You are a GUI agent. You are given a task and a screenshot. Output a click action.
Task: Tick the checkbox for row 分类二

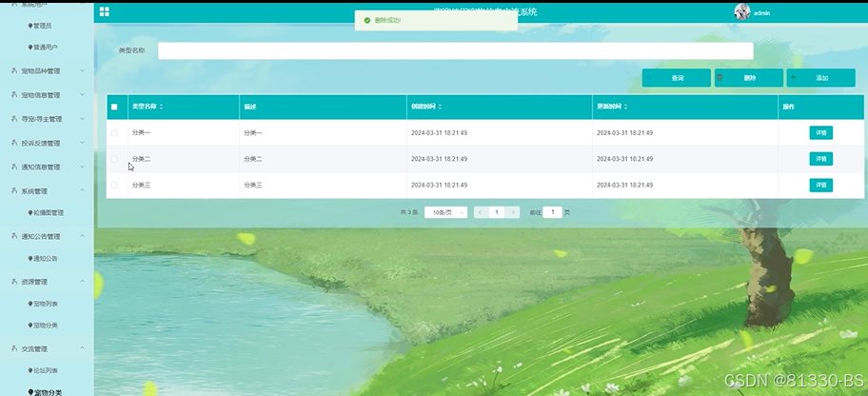(114, 159)
